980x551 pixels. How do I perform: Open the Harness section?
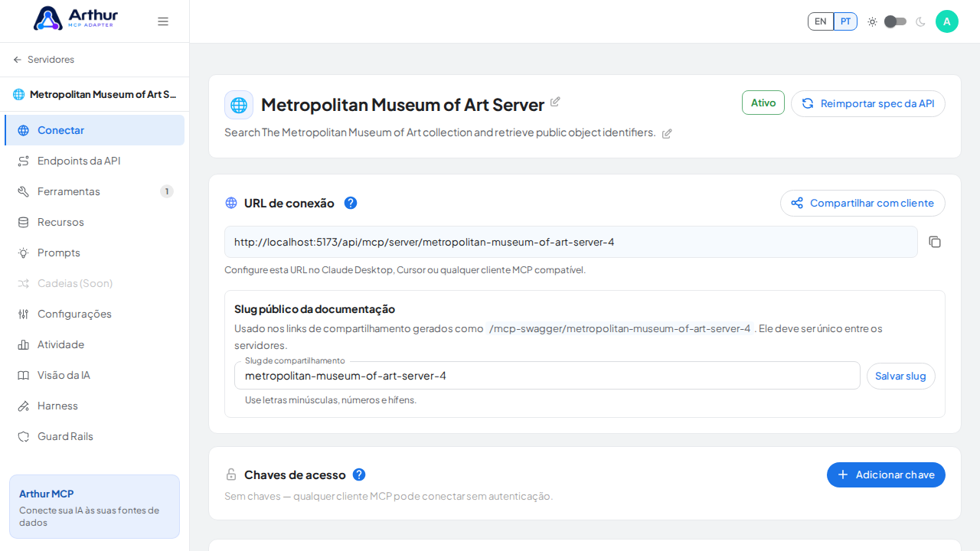point(94,406)
